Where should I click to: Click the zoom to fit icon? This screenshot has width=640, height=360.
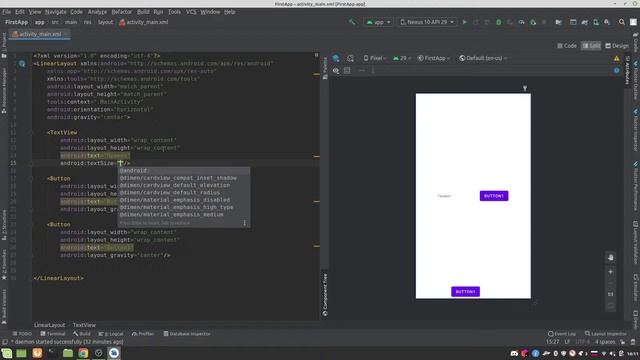coord(611,305)
